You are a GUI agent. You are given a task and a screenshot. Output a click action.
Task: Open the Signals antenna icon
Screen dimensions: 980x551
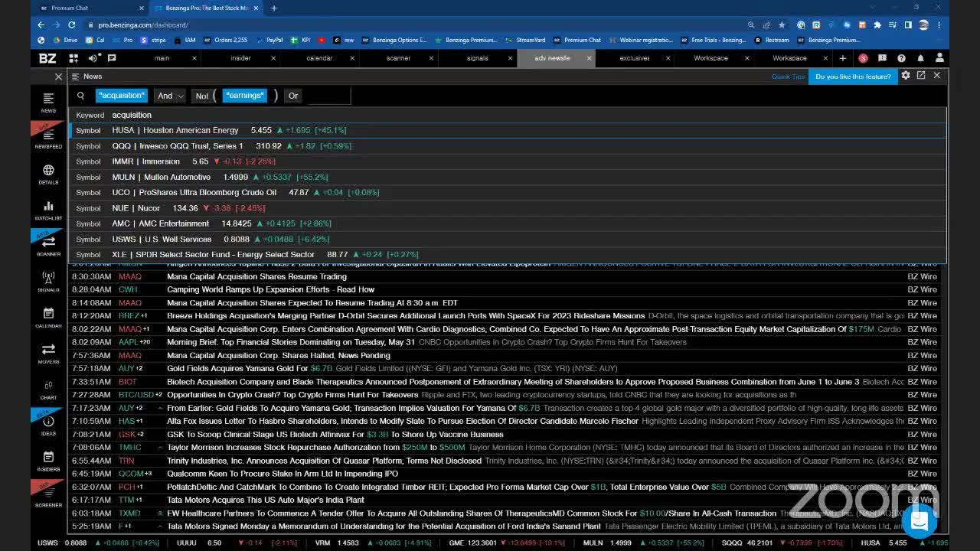[x=48, y=282]
